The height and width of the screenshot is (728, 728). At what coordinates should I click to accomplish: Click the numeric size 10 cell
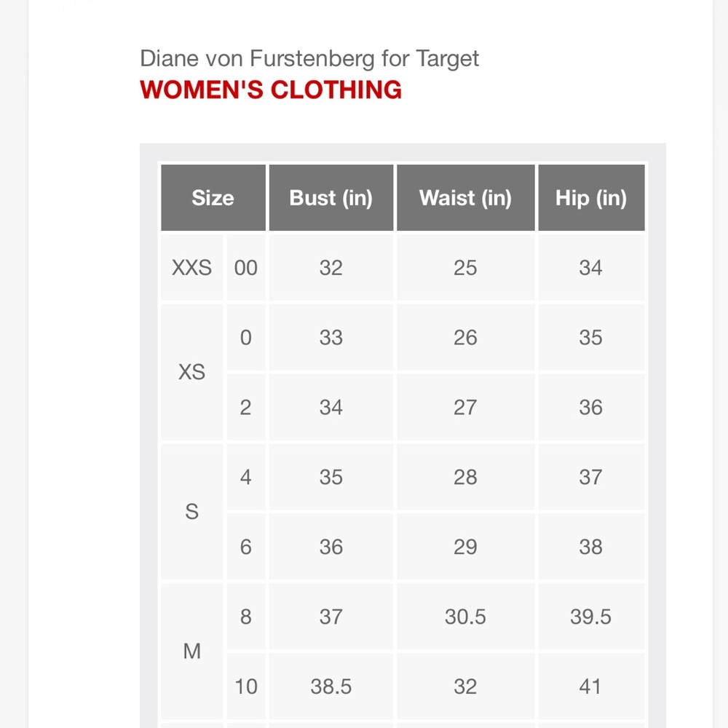(246, 687)
